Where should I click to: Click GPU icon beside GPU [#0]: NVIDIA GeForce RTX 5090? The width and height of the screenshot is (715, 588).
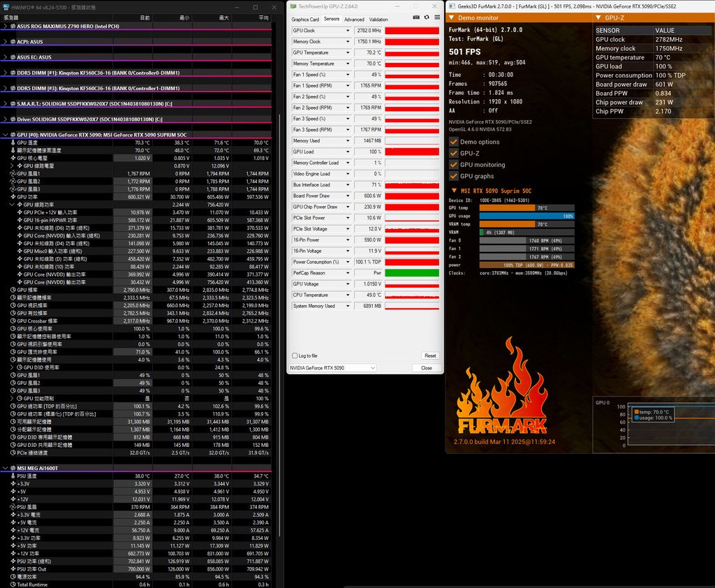pos(13,135)
